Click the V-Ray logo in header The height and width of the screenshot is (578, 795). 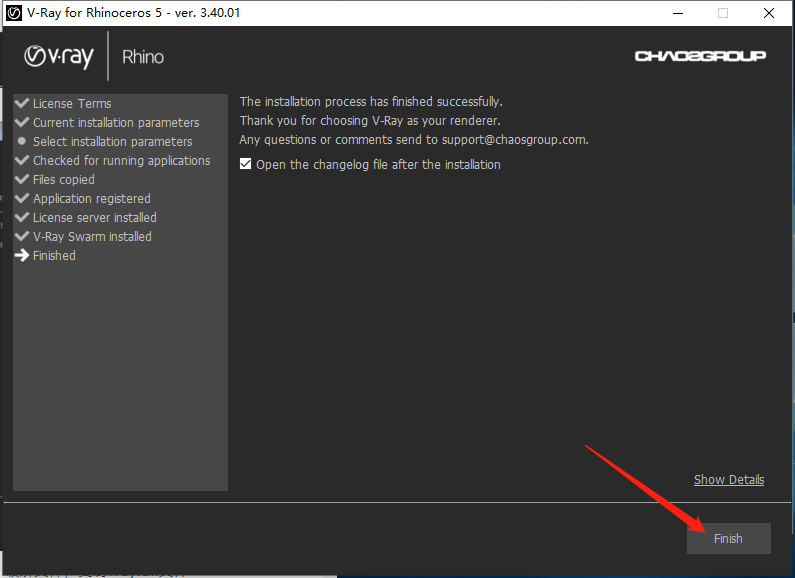pos(59,56)
